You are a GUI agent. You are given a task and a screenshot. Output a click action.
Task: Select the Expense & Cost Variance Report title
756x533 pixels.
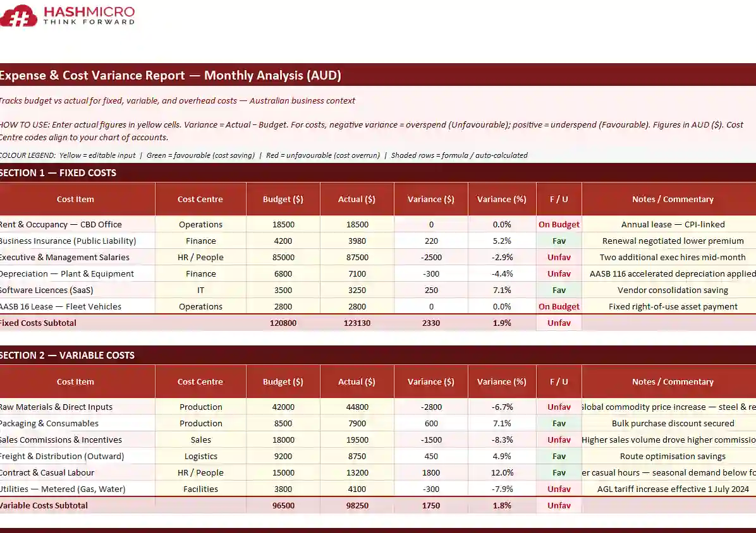tap(171, 76)
